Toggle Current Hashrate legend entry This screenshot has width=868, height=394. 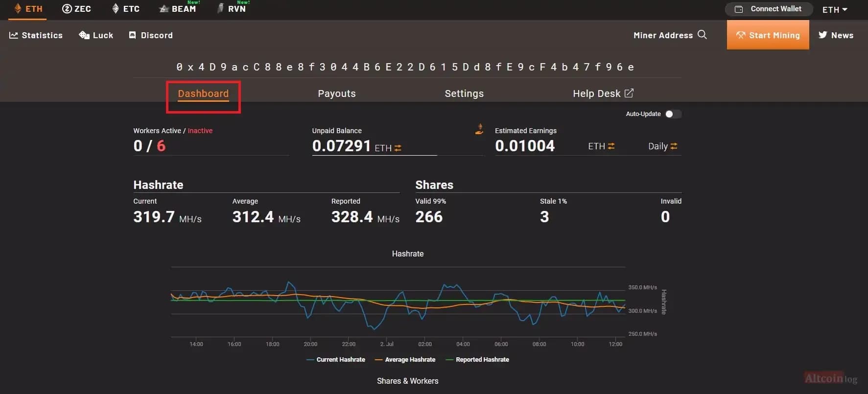point(336,360)
